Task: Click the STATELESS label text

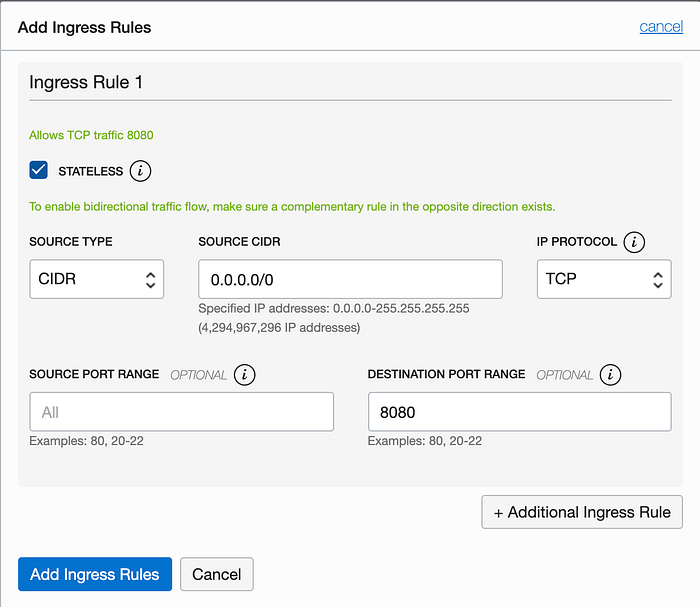Action: (90, 171)
